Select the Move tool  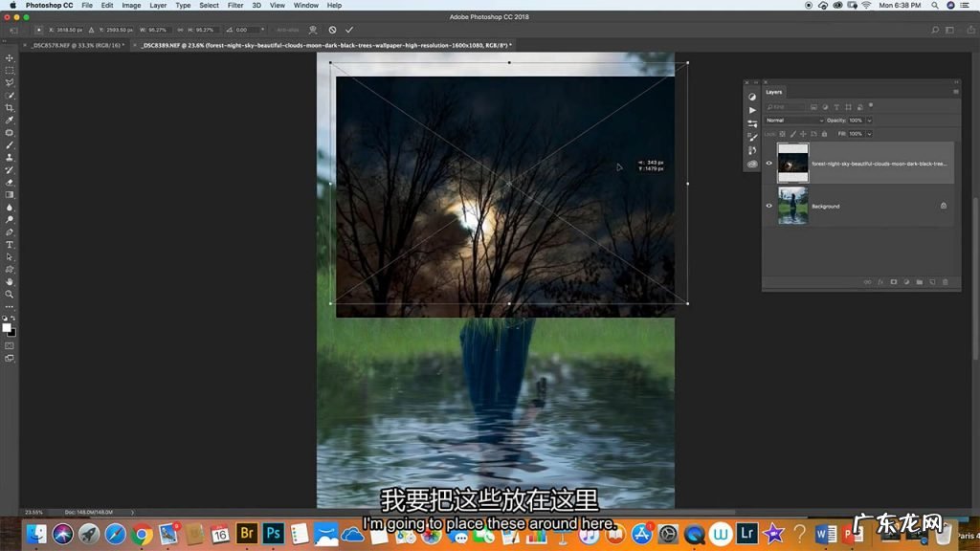pyautogui.click(x=10, y=57)
